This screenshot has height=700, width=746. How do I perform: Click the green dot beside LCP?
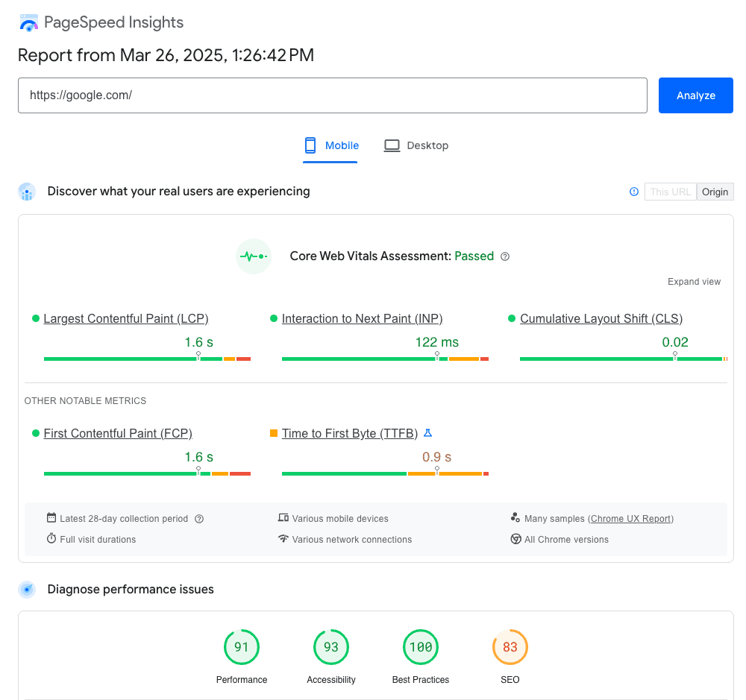click(35, 318)
